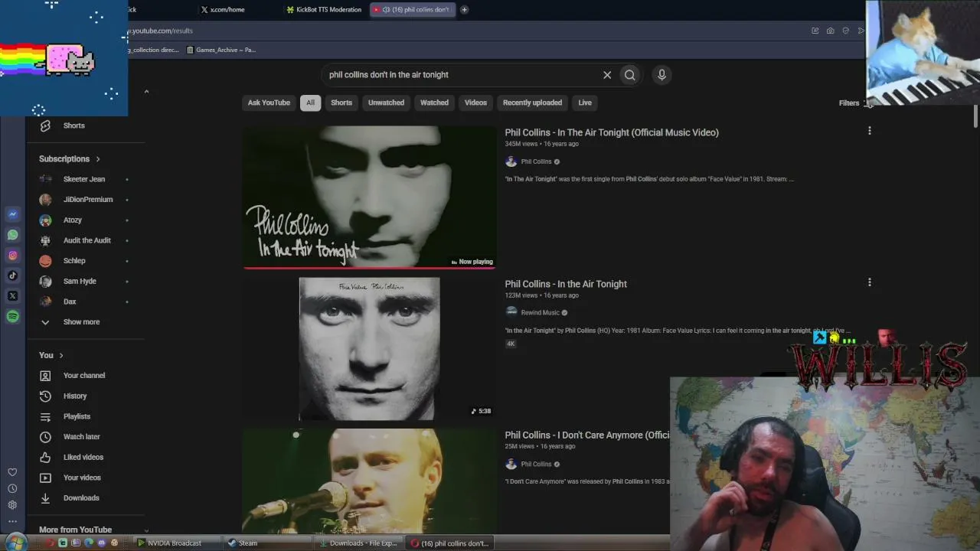Viewport: 980px width, 551px height.
Task: Open the search Filters menu
Action: point(857,103)
